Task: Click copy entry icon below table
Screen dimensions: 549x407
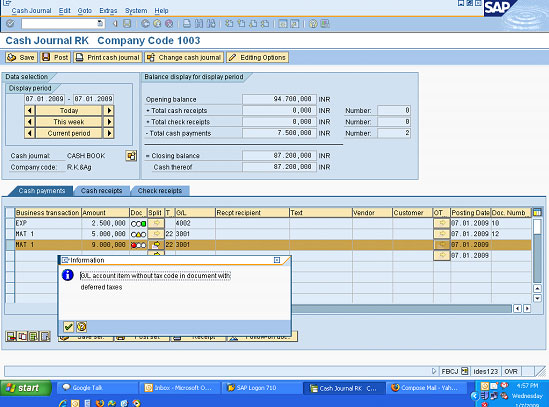Action: click(x=22, y=337)
